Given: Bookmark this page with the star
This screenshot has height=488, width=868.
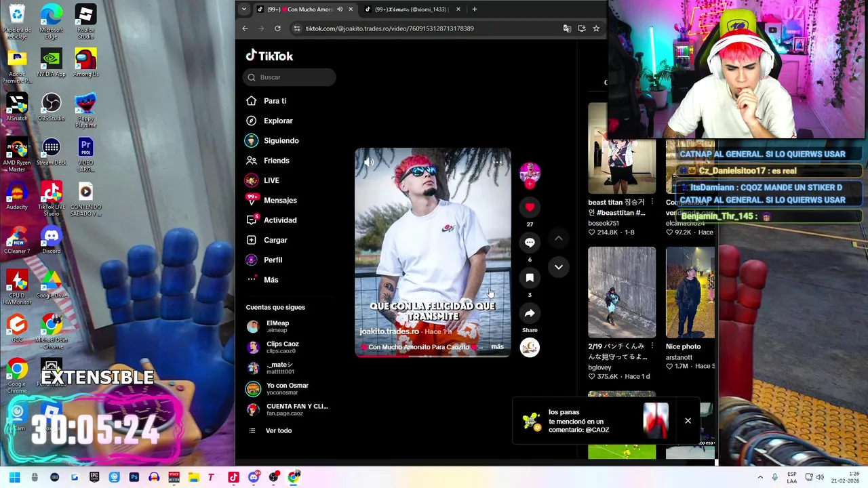Looking at the screenshot, I should [x=596, y=28].
